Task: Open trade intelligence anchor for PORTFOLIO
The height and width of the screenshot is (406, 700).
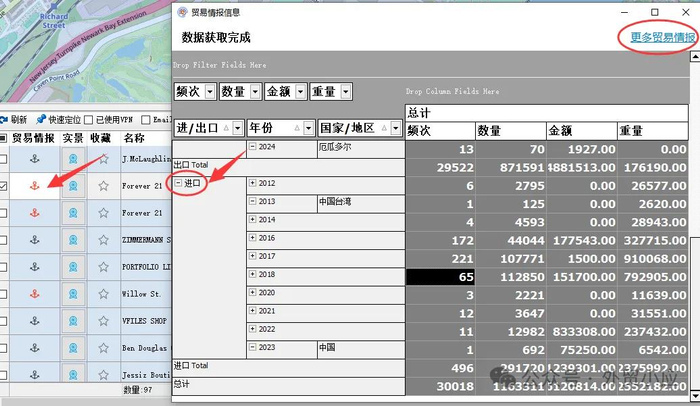Action: 35,267
